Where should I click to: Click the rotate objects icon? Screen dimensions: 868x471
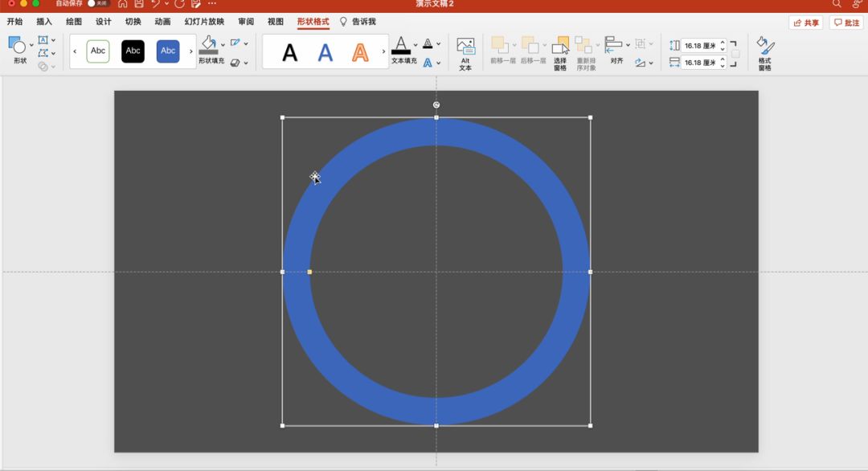point(641,63)
